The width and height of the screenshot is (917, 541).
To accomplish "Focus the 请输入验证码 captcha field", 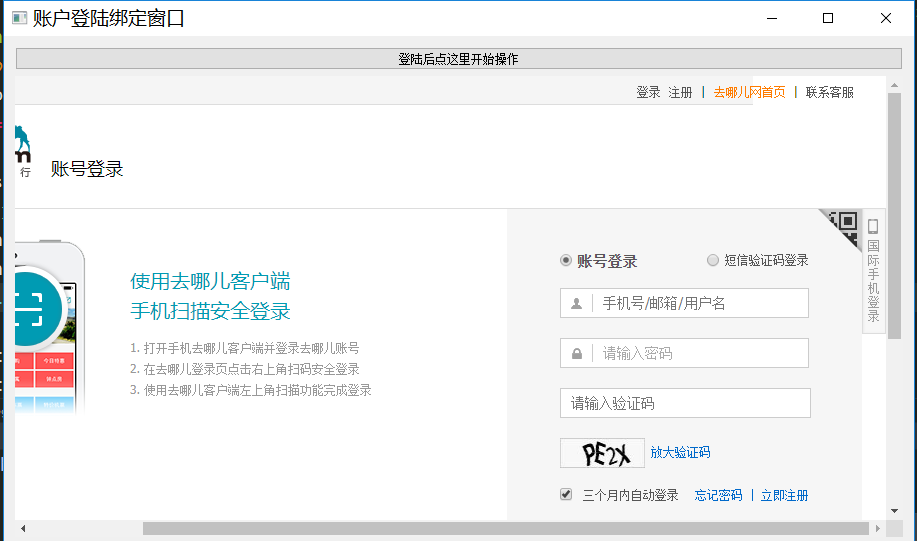I will (685, 403).
